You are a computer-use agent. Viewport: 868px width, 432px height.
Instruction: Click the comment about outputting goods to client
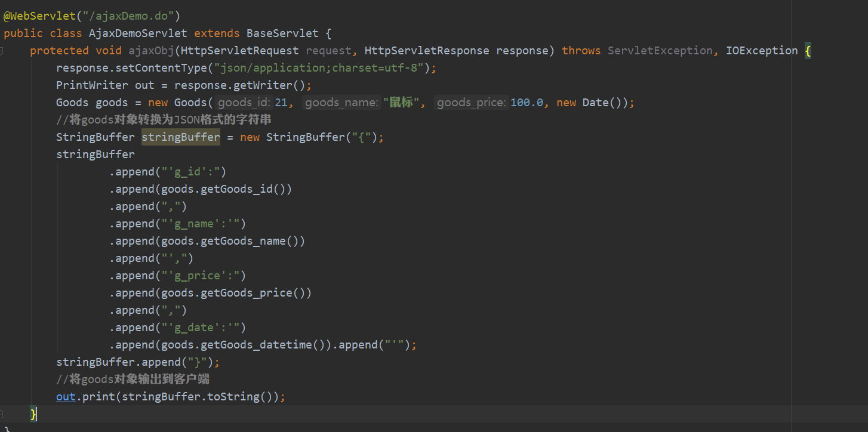pos(133,379)
